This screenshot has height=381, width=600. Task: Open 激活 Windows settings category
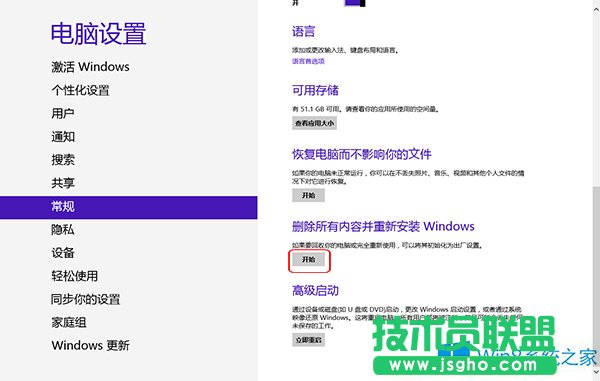pyautogui.click(x=90, y=67)
